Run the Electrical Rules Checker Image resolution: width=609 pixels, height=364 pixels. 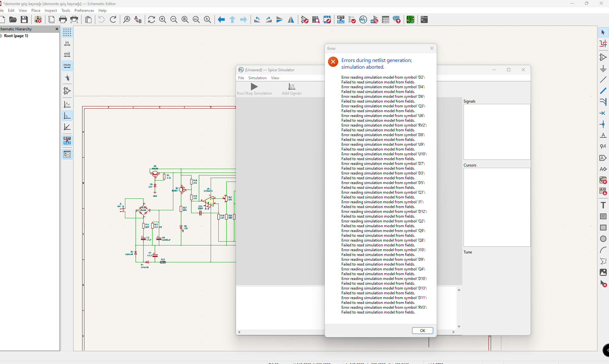[x=352, y=20]
